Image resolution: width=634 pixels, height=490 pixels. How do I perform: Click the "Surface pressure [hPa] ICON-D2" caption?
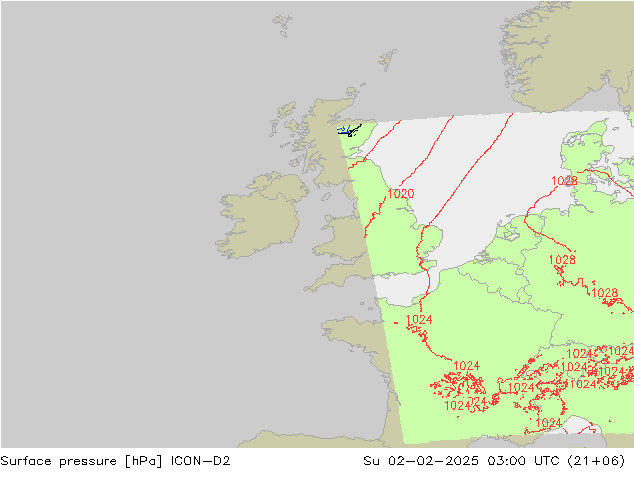pos(115,461)
